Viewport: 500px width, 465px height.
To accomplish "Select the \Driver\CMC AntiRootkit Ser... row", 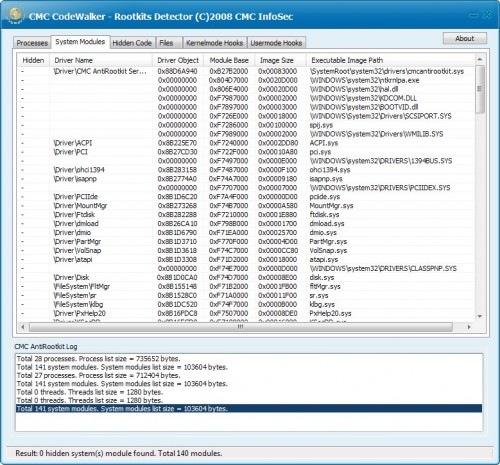I will pos(246,71).
